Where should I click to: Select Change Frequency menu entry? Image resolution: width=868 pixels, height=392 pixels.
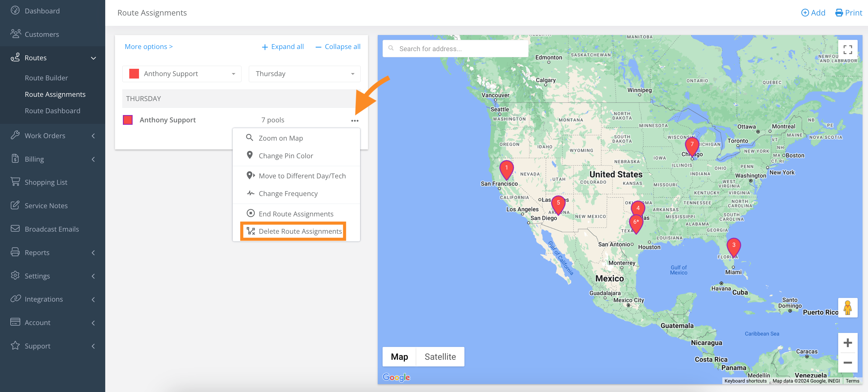point(296,193)
